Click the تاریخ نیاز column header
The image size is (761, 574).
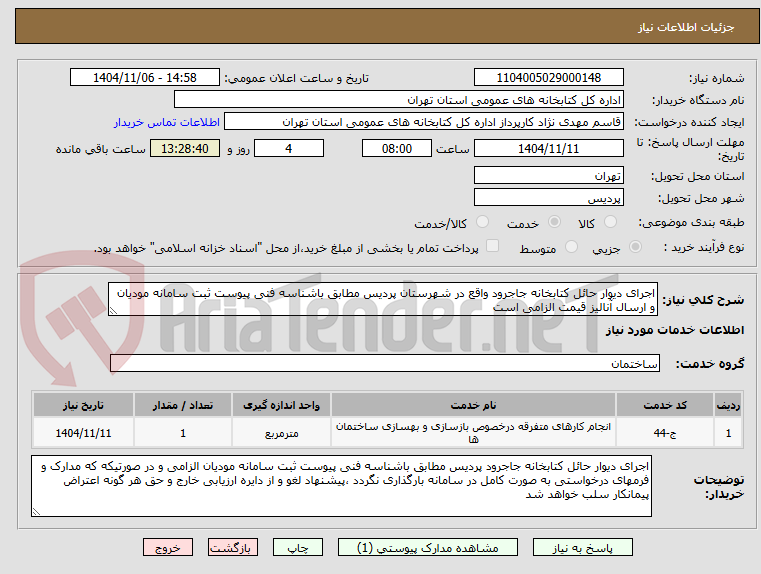coord(83,405)
